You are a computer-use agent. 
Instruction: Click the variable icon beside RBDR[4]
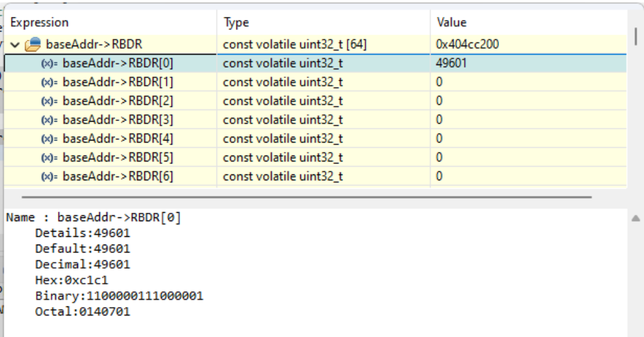pyautogui.click(x=51, y=139)
